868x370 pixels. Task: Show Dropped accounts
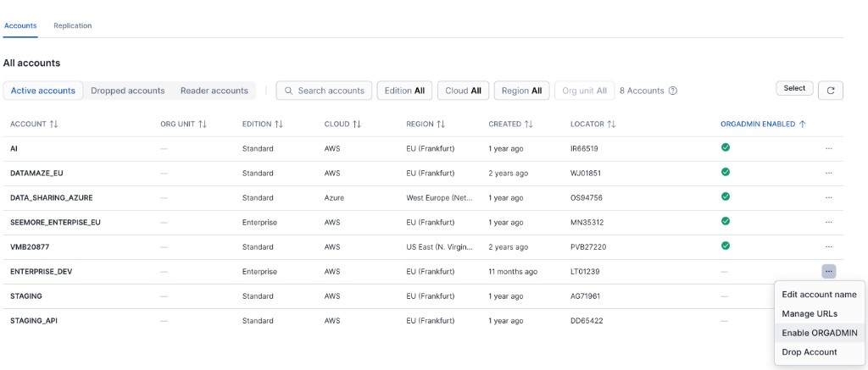point(128,91)
